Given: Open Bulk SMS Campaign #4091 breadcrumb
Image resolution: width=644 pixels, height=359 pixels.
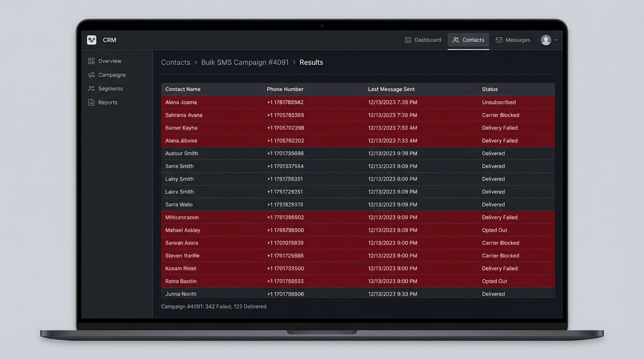Looking at the screenshot, I should pos(245,63).
